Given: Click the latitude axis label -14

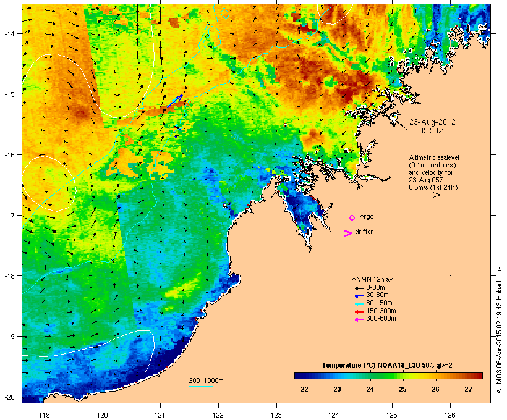Looking at the screenshot, I should point(9,33).
